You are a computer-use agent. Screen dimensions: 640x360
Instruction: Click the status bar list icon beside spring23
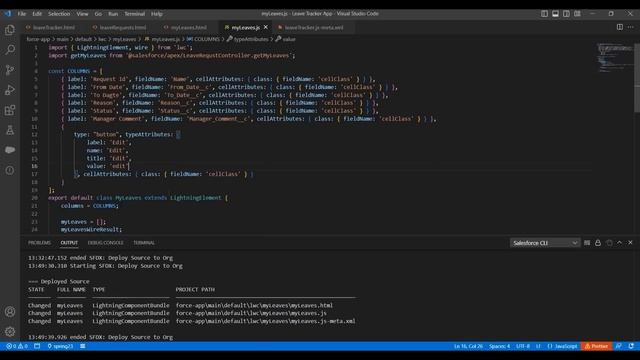(x=83, y=346)
